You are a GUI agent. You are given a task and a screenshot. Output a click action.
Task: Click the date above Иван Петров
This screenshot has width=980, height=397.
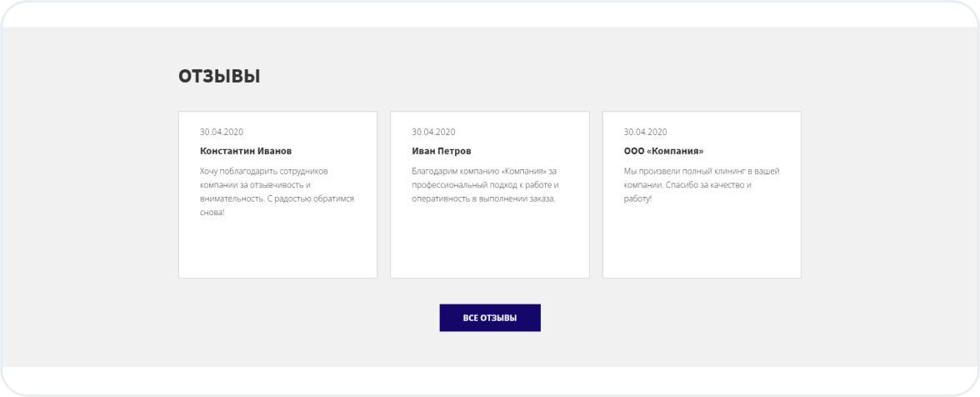click(x=433, y=132)
